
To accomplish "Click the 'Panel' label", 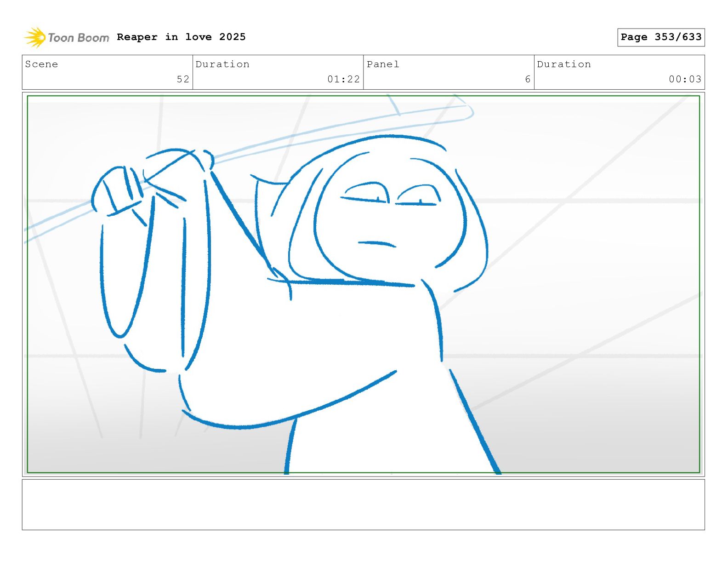I will (383, 64).
